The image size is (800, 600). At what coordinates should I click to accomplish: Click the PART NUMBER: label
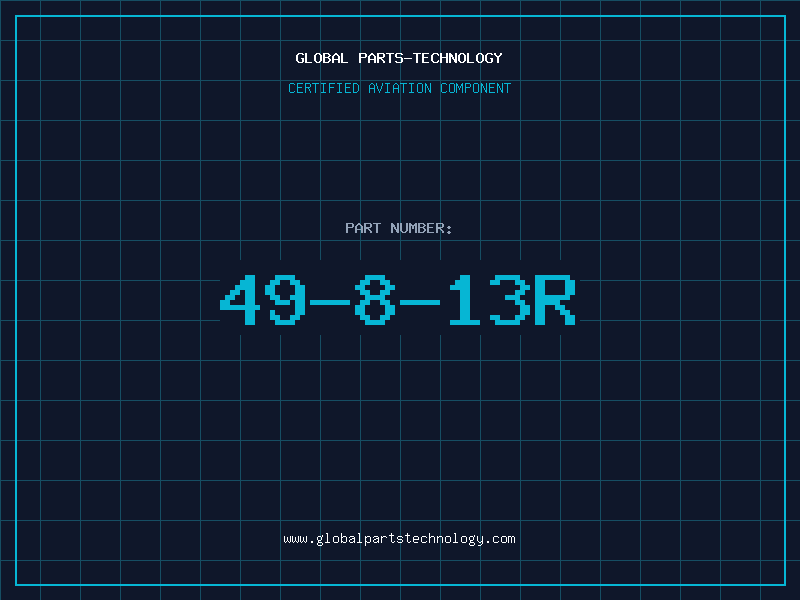tap(398, 228)
